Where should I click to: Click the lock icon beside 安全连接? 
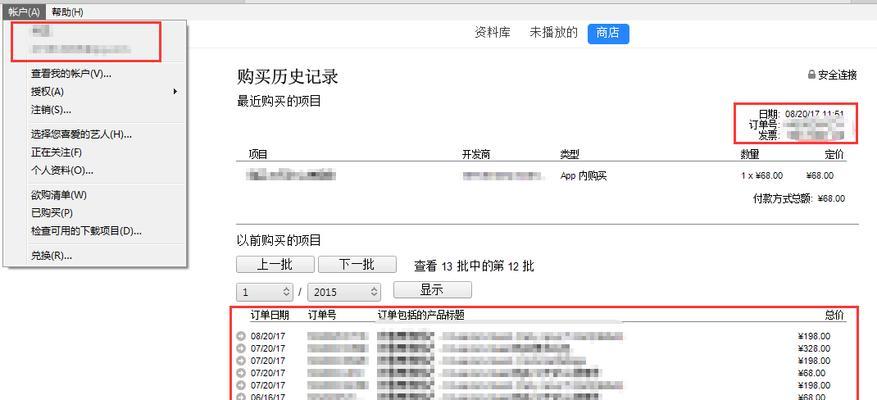812,74
